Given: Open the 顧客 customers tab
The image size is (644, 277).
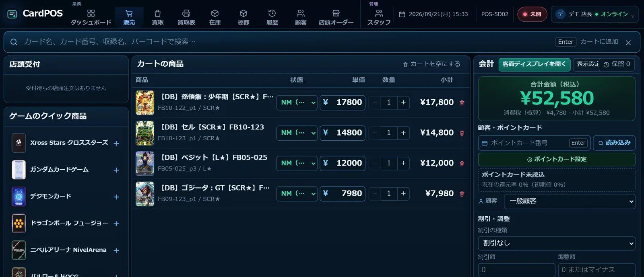Looking at the screenshot, I should pyautogui.click(x=301, y=17).
